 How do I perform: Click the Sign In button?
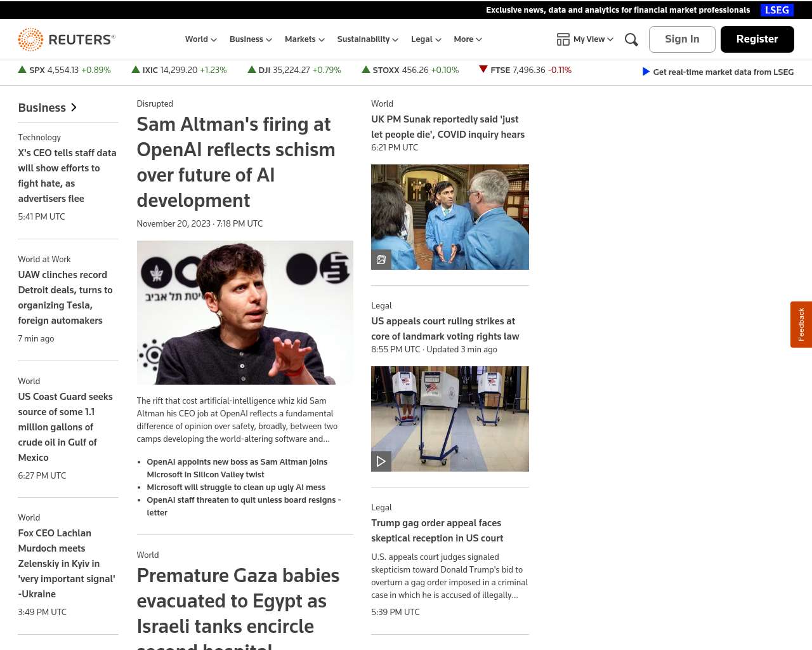click(682, 39)
